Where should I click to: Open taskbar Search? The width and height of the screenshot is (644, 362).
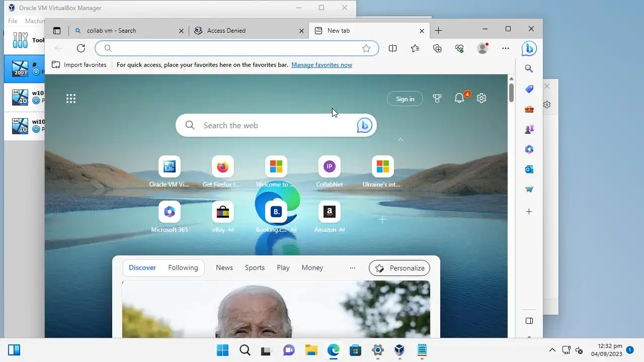[245, 350]
